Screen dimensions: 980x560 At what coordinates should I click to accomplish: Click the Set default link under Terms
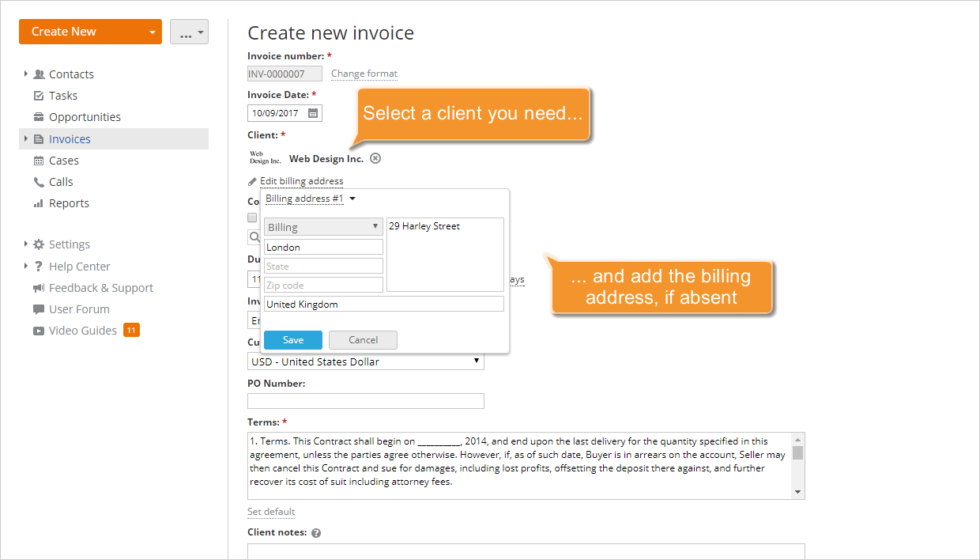(x=270, y=511)
